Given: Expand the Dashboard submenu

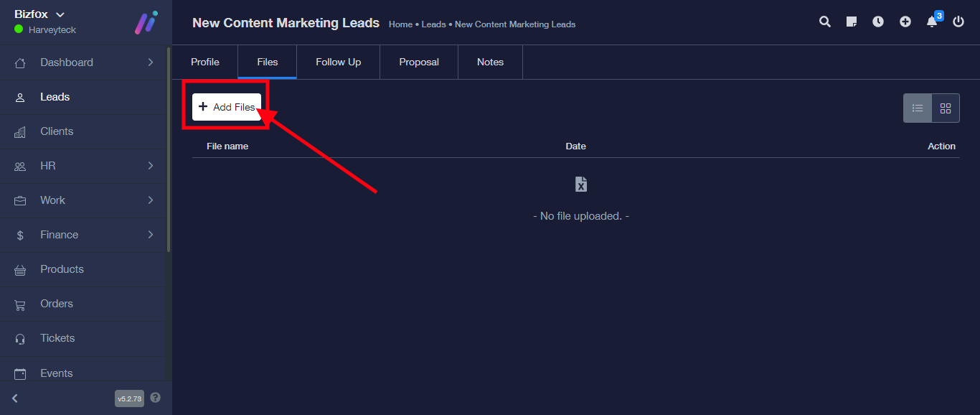Looking at the screenshot, I should tap(151, 62).
